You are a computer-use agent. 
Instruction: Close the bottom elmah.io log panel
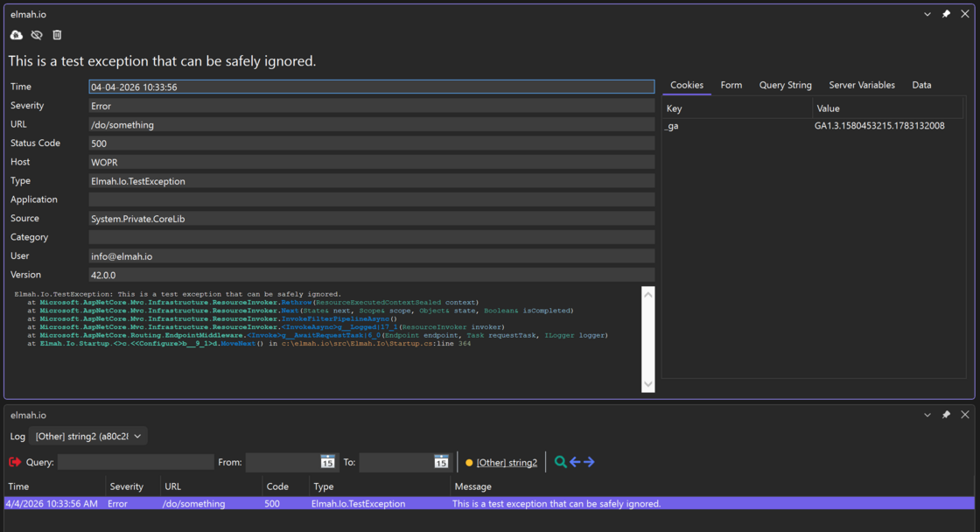pyautogui.click(x=965, y=415)
